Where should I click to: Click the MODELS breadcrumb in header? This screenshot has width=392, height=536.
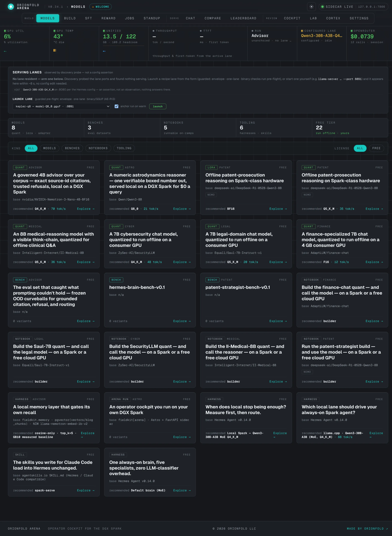78,7
